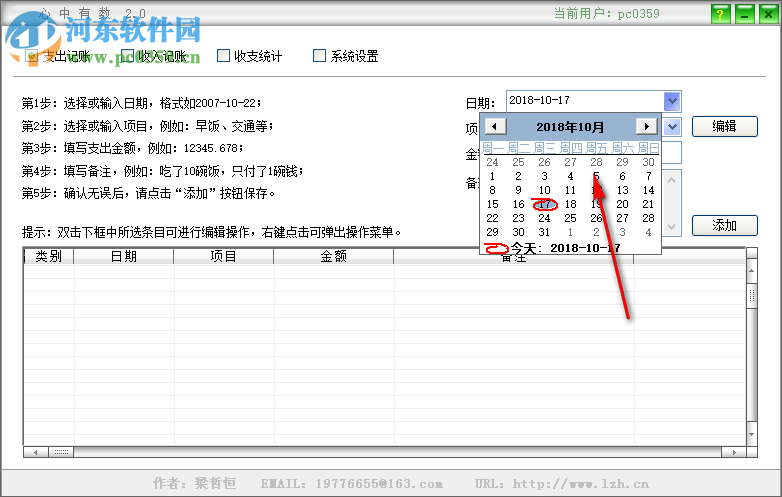This screenshot has width=782, height=497.
Task: Close the window with green X
Action: pos(768,14)
